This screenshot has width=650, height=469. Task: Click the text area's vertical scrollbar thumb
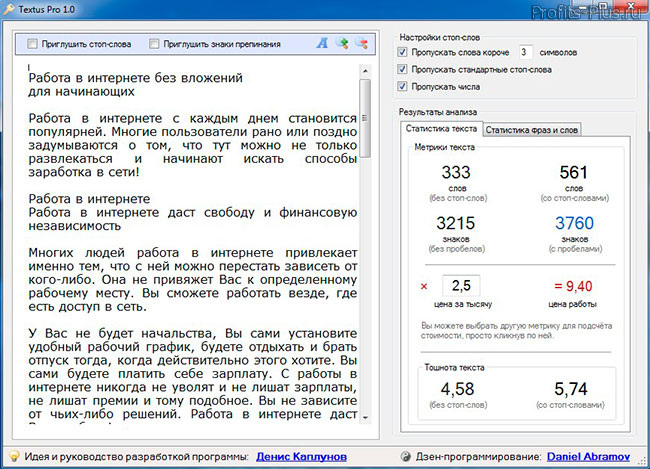point(365,118)
